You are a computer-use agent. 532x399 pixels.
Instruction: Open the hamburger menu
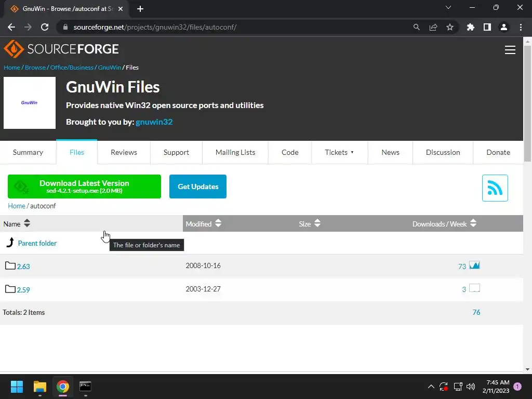click(x=510, y=50)
